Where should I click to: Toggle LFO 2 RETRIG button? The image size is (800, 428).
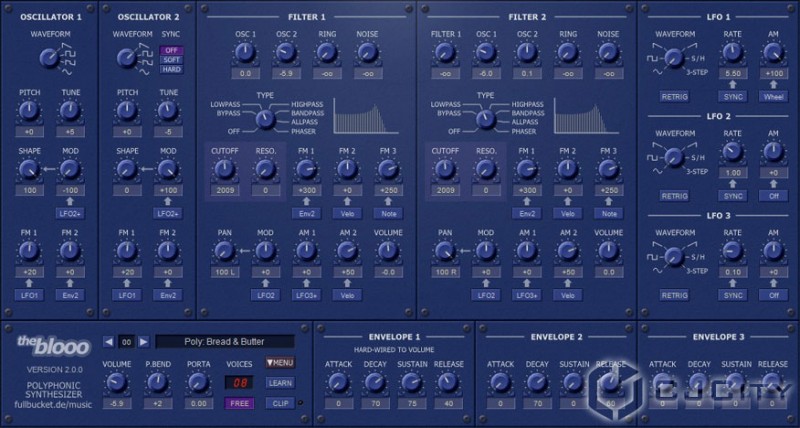[674, 195]
